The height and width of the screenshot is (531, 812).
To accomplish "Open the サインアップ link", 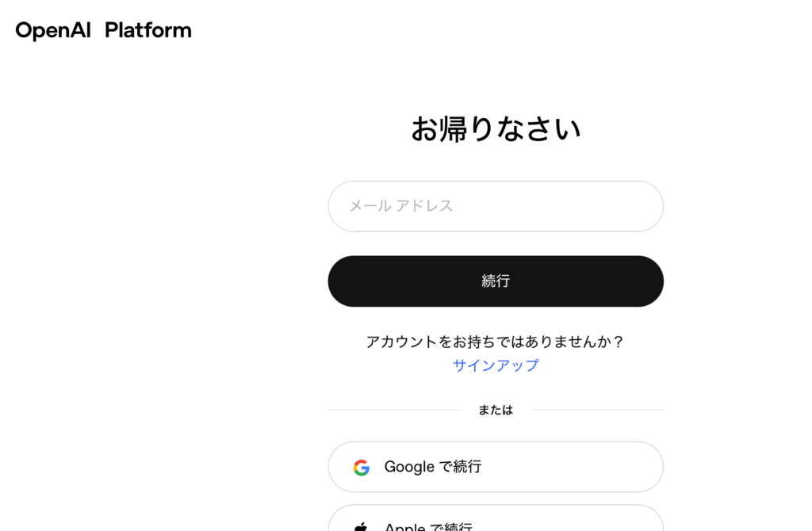I will [496, 365].
